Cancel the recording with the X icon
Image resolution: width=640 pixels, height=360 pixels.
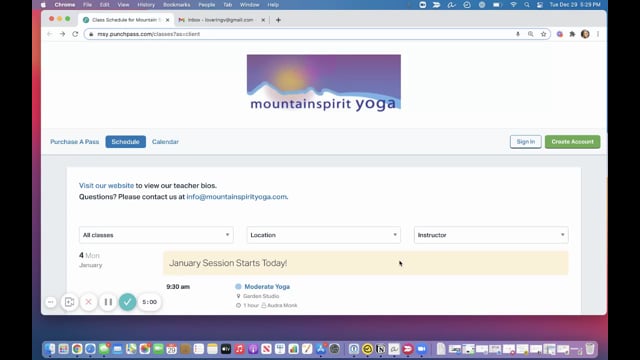click(88, 302)
